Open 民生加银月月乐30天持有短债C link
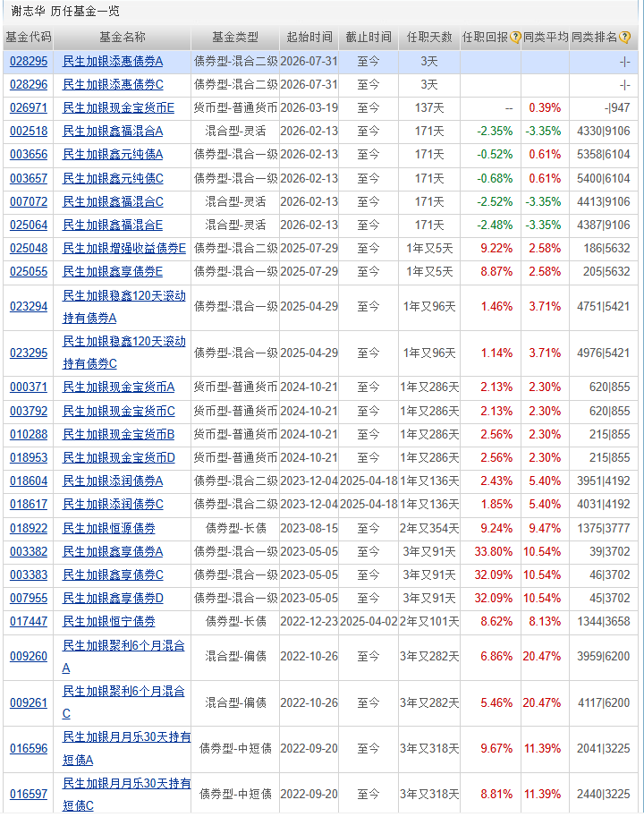644x817 pixels. click(x=126, y=795)
